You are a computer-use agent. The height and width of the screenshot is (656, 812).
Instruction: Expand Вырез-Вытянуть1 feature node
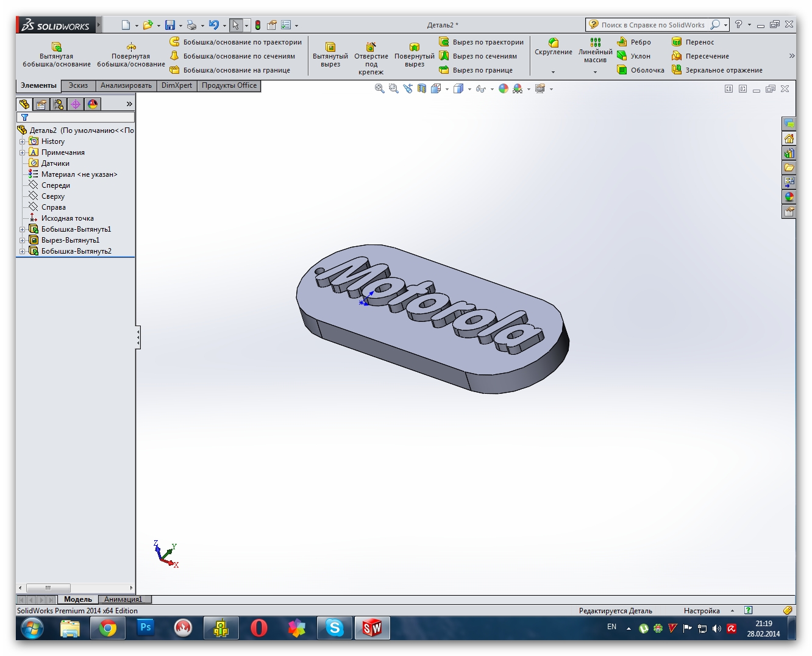23,240
